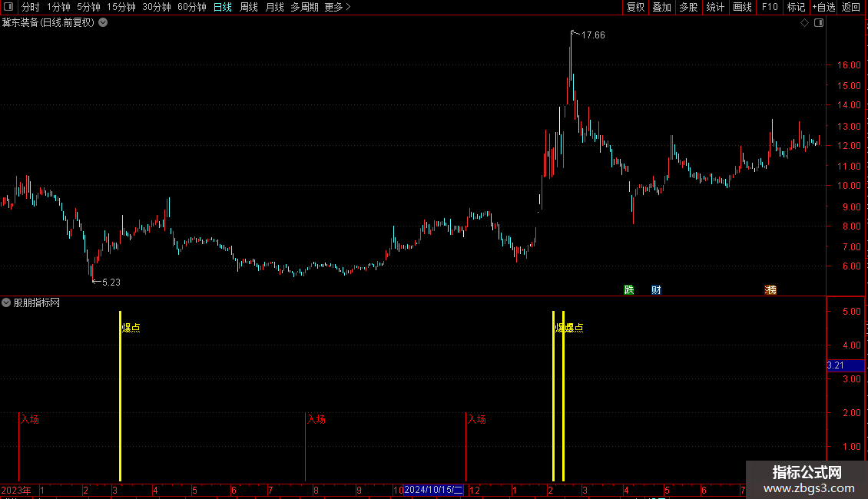This screenshot has width=868, height=499.
Task: Open 统计 statistics
Action: click(x=714, y=7)
